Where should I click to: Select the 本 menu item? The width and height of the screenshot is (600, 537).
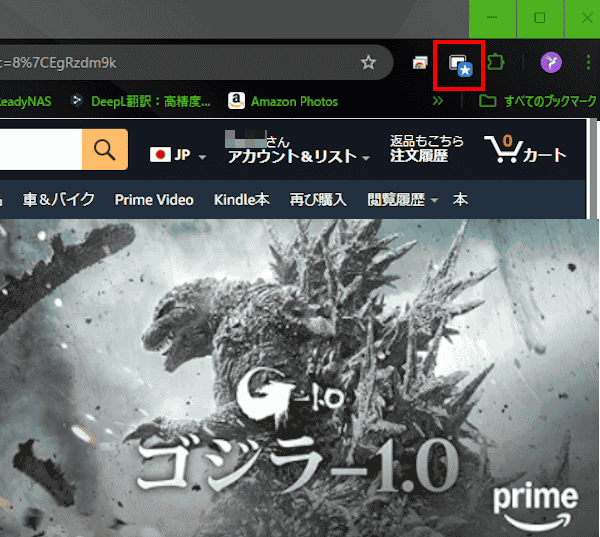tap(460, 199)
